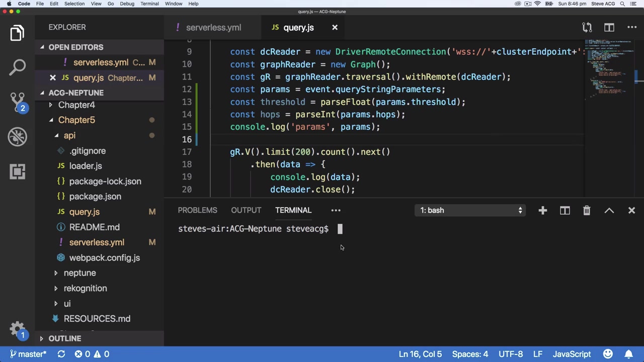Open the Extensions view icon

(17, 171)
